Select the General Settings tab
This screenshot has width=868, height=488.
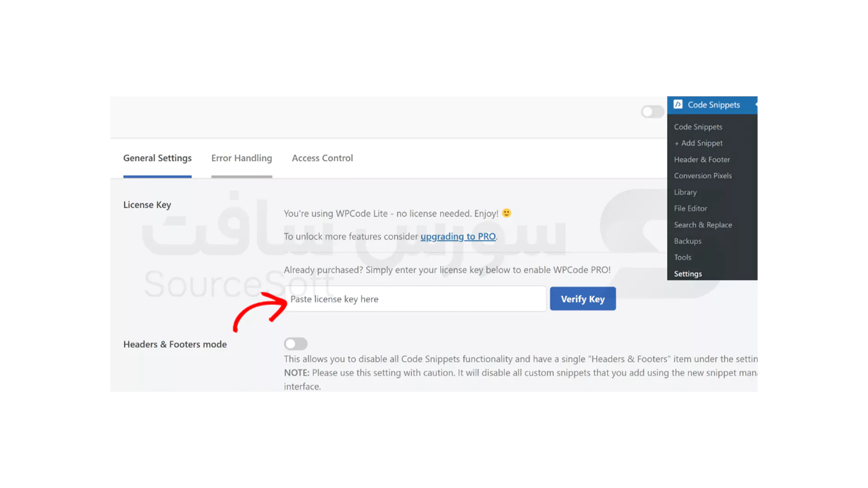[x=157, y=158]
